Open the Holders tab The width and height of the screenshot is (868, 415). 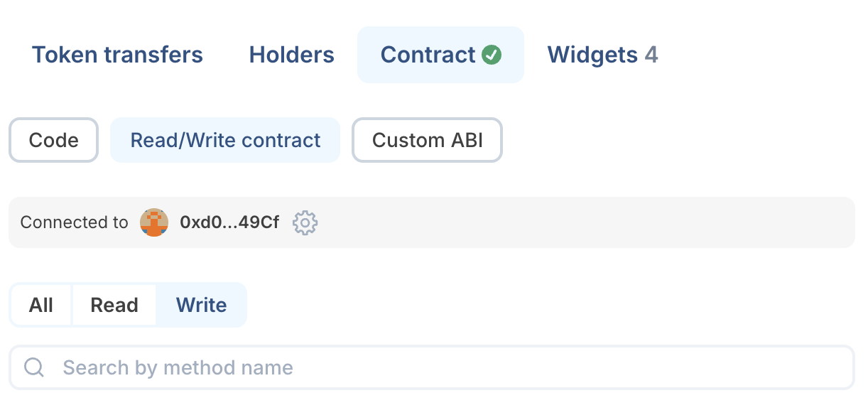[x=291, y=55]
